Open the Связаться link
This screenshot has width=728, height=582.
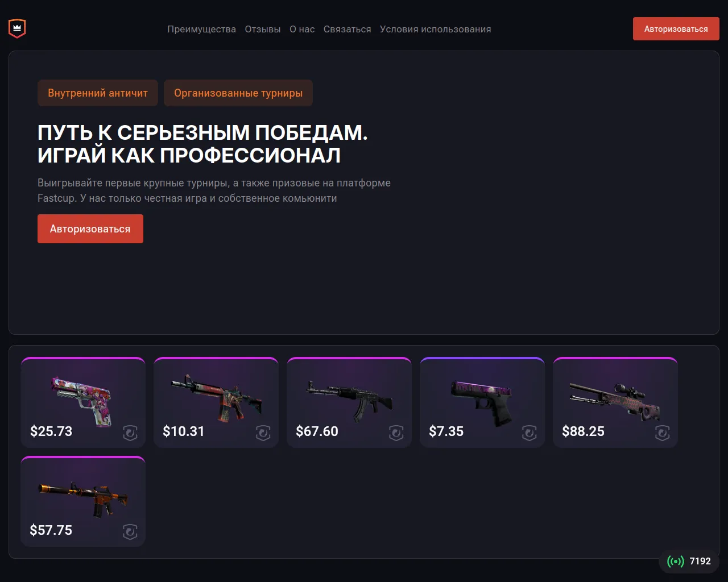coord(347,29)
